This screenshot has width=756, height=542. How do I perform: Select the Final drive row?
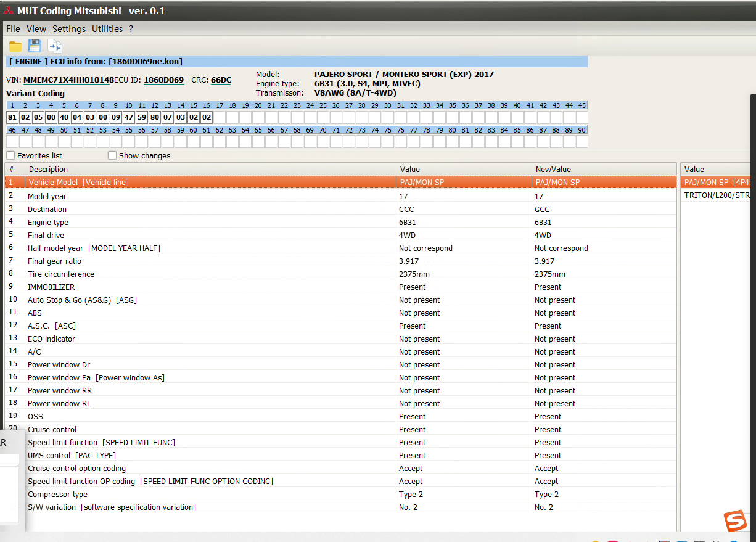(340, 235)
